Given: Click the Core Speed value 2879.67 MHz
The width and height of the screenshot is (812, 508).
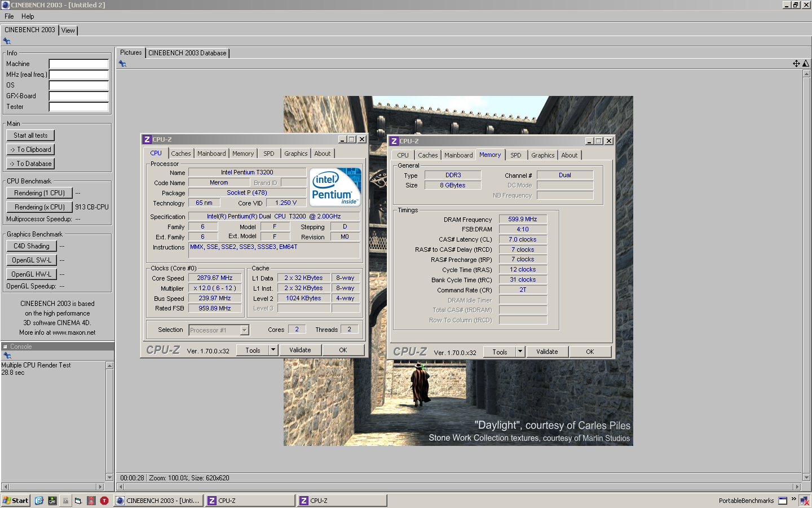Looking at the screenshot, I should (x=215, y=278).
